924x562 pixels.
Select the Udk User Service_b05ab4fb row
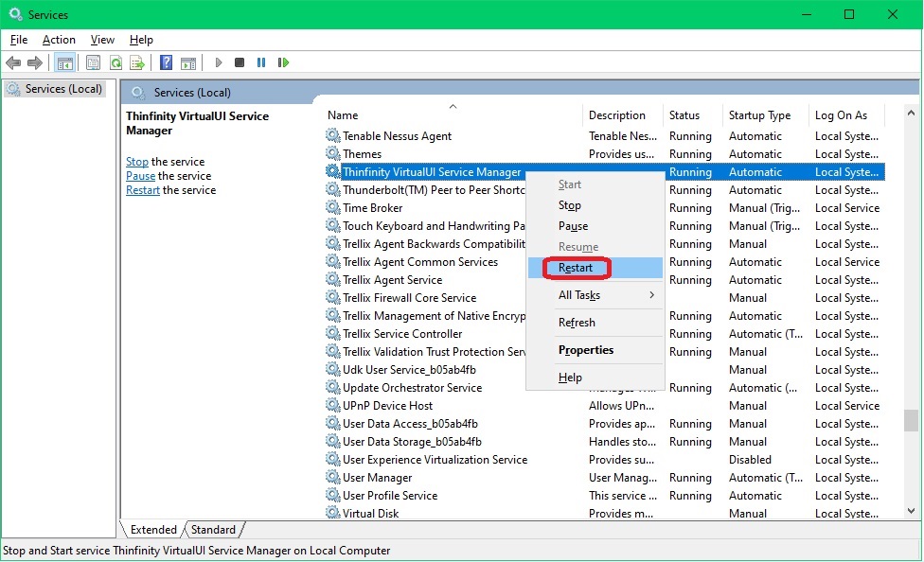pyautogui.click(x=605, y=369)
